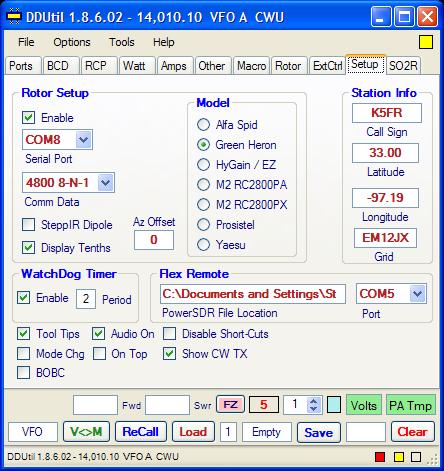Screen dimensions: 444x471
Task: Open the Tools menu
Action: (x=122, y=42)
